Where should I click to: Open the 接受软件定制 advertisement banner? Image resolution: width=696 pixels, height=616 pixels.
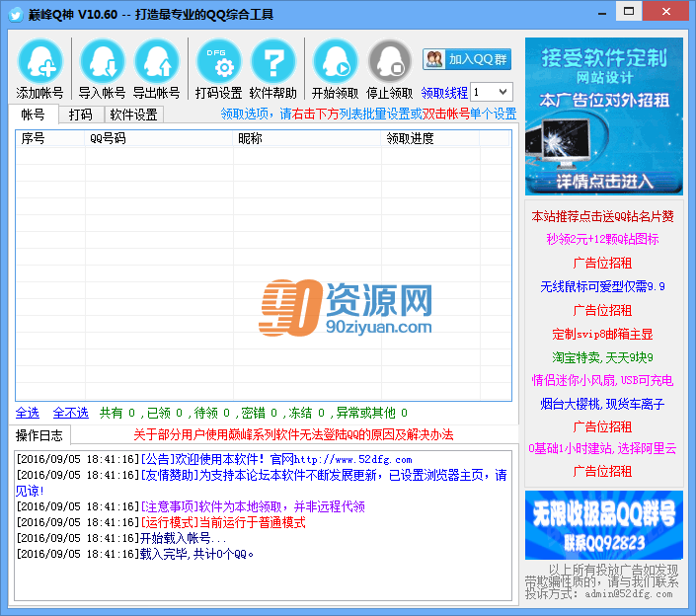tap(603, 116)
